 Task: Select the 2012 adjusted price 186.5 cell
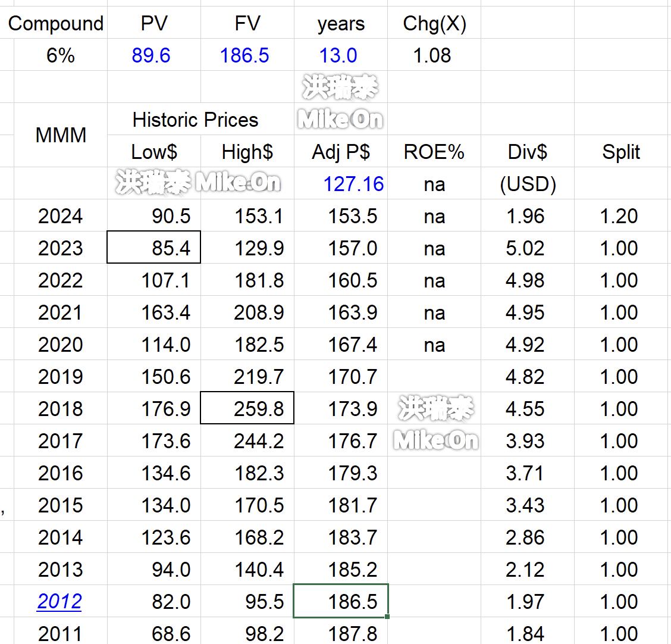(341, 601)
